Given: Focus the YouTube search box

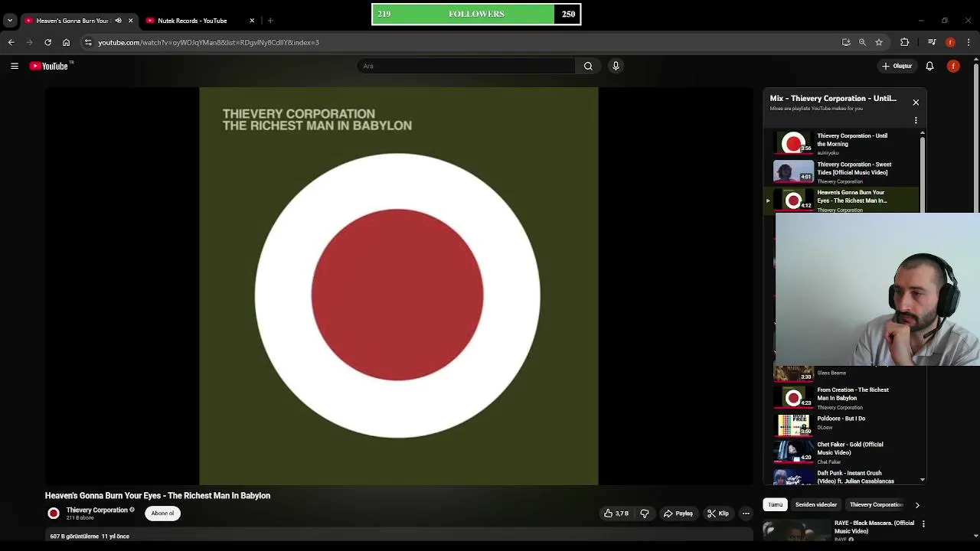Looking at the screenshot, I should coord(465,66).
